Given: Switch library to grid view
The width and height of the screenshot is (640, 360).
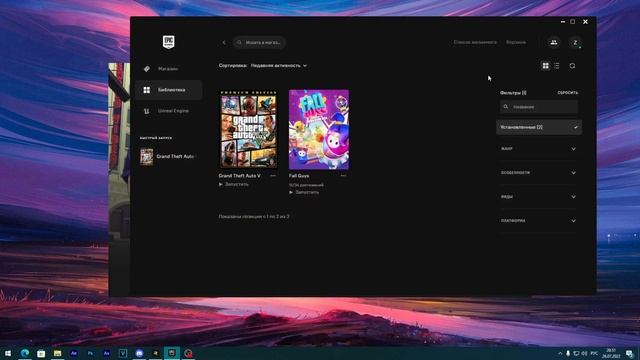Looking at the screenshot, I should tap(545, 66).
